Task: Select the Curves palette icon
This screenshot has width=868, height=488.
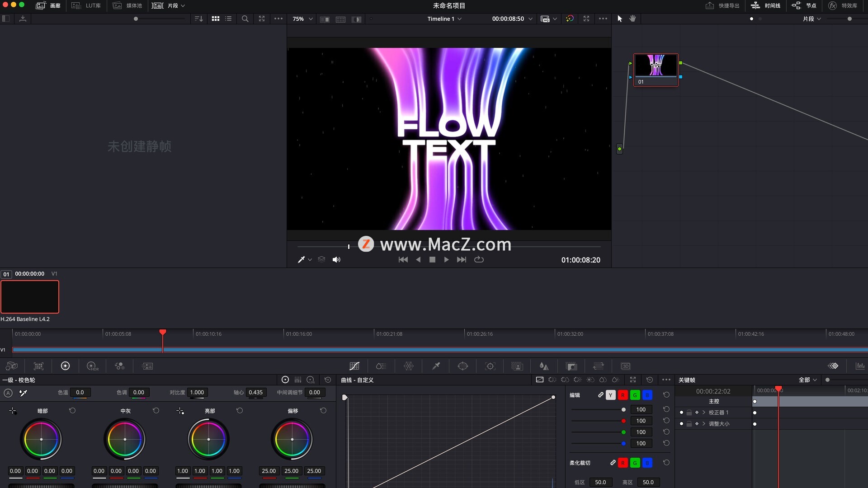Action: tap(354, 366)
